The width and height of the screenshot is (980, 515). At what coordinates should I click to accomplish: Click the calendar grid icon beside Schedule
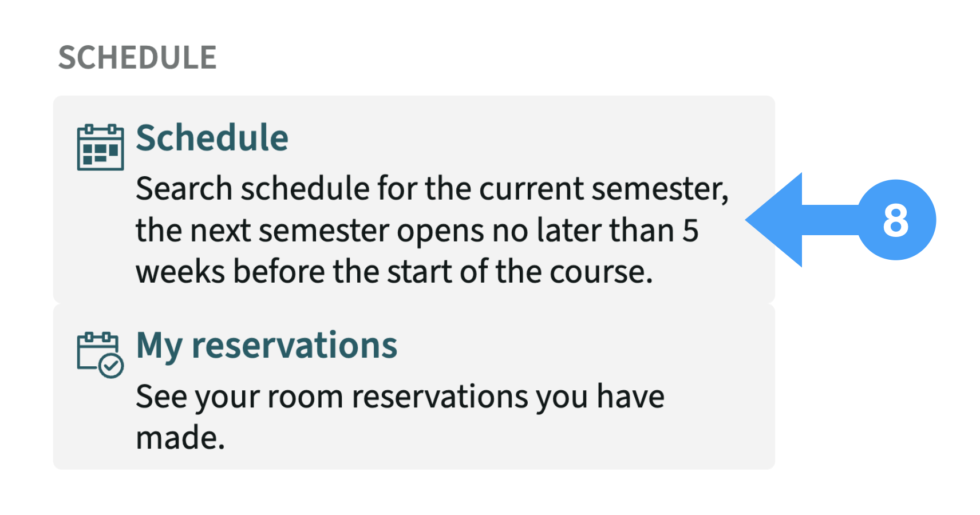(100, 147)
